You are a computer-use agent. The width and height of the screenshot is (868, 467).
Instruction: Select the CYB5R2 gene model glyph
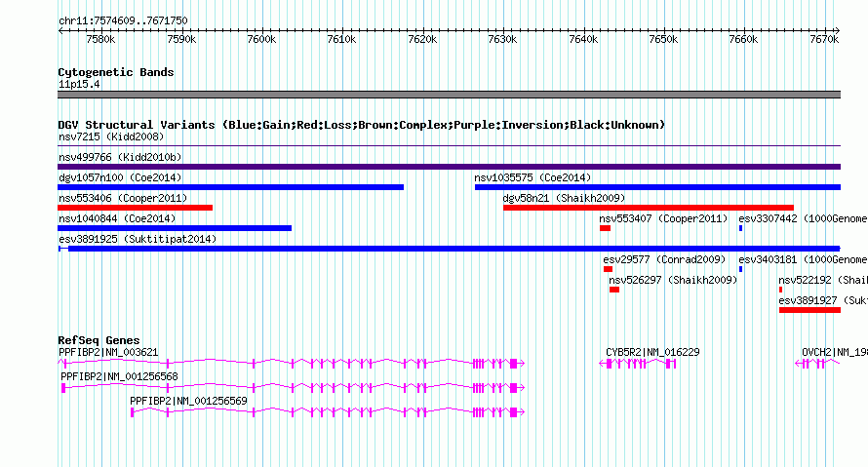click(638, 364)
